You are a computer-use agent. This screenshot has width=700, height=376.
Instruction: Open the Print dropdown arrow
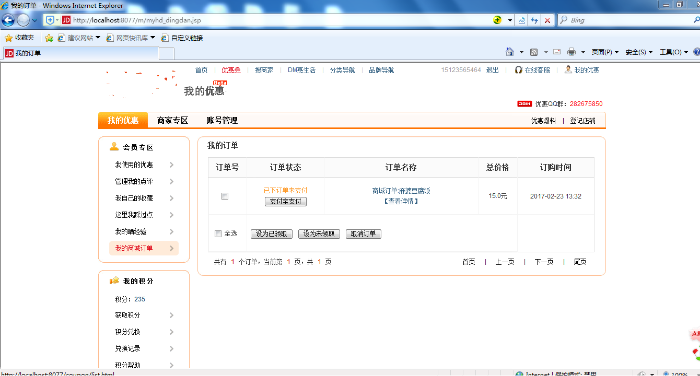(583, 52)
